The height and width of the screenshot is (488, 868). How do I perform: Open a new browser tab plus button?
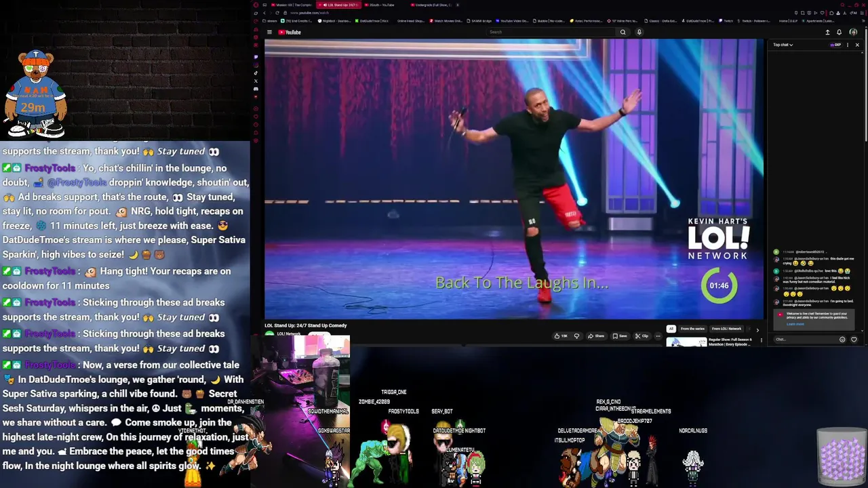(458, 5)
